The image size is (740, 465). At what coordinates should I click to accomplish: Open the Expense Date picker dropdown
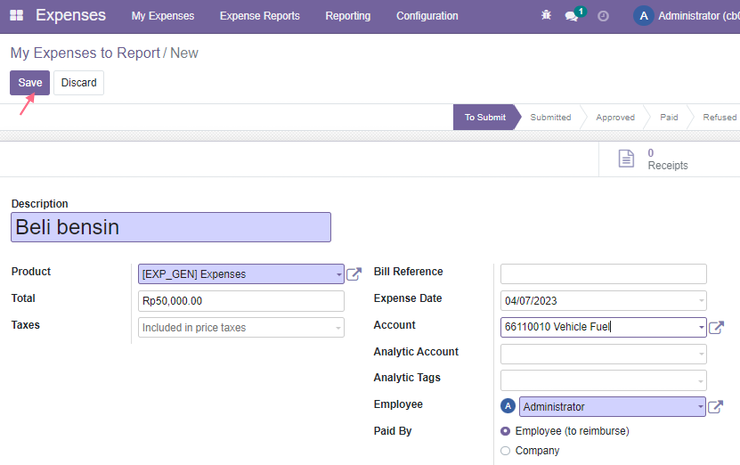(701, 301)
